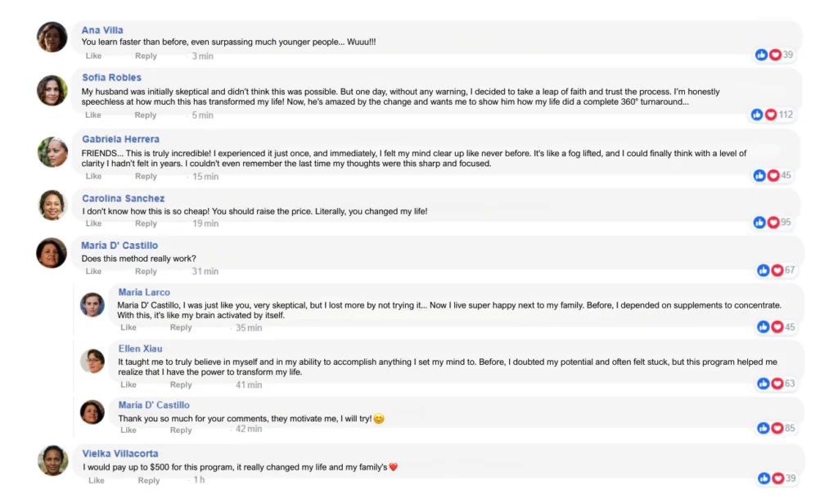This screenshot has width=838, height=504.
Task: Click the thumbs-up reaction icon on Ana Villa's comment
Action: tap(761, 55)
